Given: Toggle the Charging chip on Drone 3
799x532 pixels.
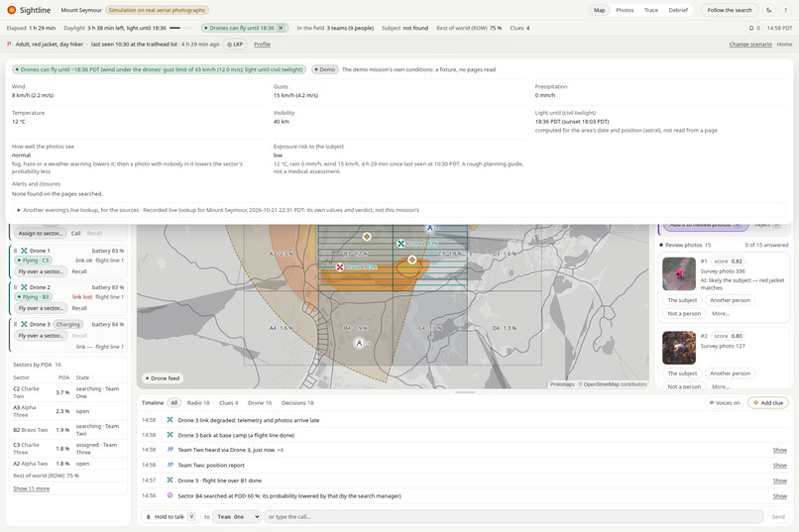Looking at the screenshot, I should coord(67,324).
